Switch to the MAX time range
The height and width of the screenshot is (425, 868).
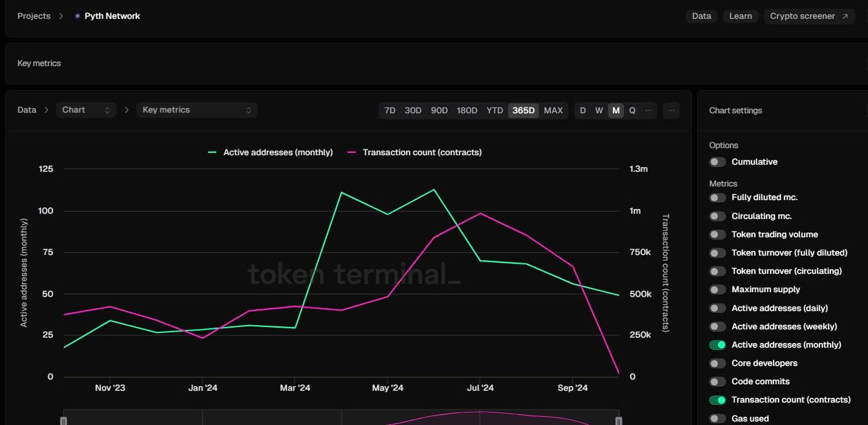pos(553,110)
